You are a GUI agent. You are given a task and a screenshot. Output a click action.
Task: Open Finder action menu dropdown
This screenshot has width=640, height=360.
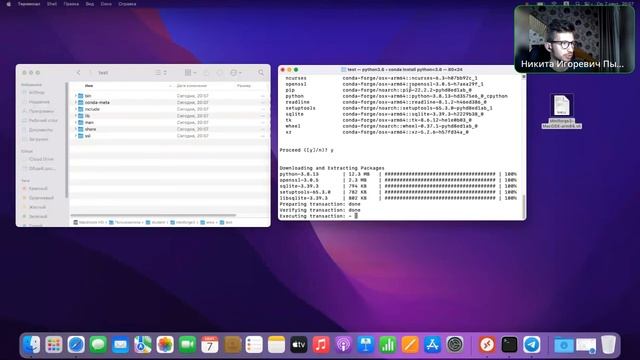[x=236, y=73]
